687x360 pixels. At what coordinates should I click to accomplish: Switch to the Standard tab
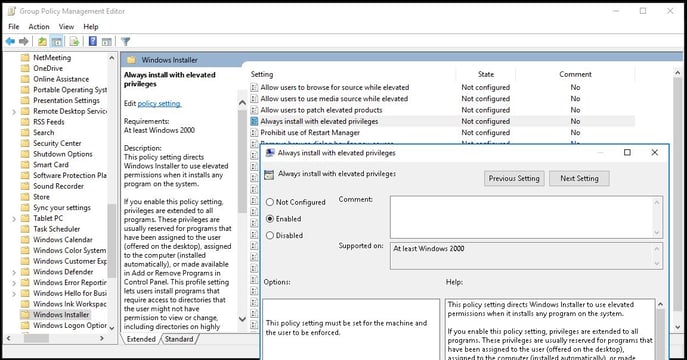(179, 339)
